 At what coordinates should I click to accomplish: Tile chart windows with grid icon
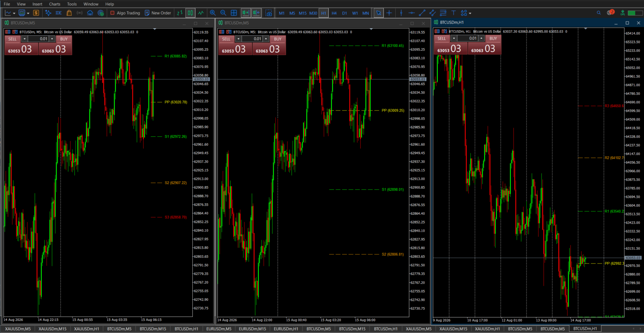point(234,13)
